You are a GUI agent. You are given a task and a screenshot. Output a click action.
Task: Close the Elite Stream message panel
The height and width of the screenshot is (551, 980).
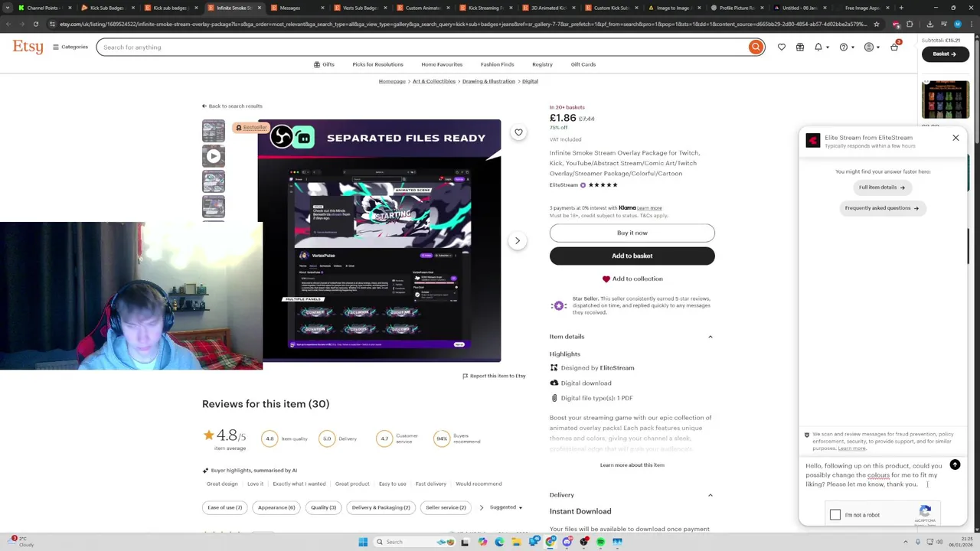point(955,138)
